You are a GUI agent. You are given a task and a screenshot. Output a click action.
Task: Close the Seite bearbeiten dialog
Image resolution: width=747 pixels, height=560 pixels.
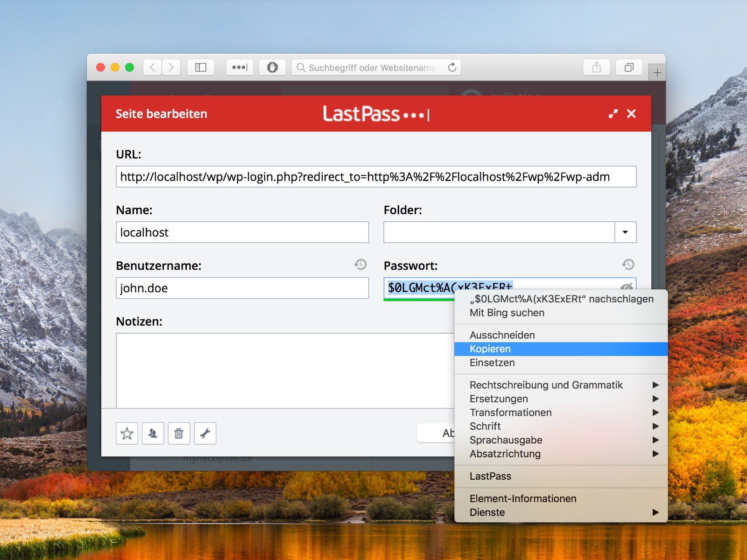point(631,114)
